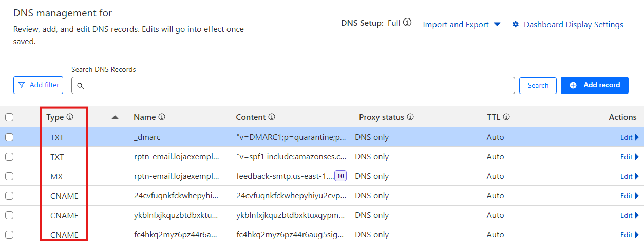The width and height of the screenshot is (644, 242).
Task: Expand Edit for the fc4hkq2myz6pz44r6a CNAME record
Action: coord(629,235)
